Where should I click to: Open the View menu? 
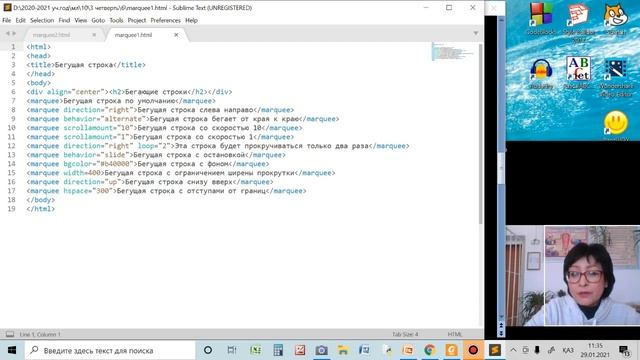(x=80, y=20)
